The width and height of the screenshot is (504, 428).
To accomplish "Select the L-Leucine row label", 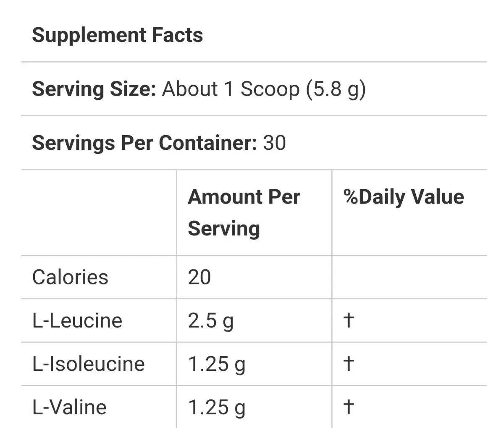I will click(x=77, y=321).
